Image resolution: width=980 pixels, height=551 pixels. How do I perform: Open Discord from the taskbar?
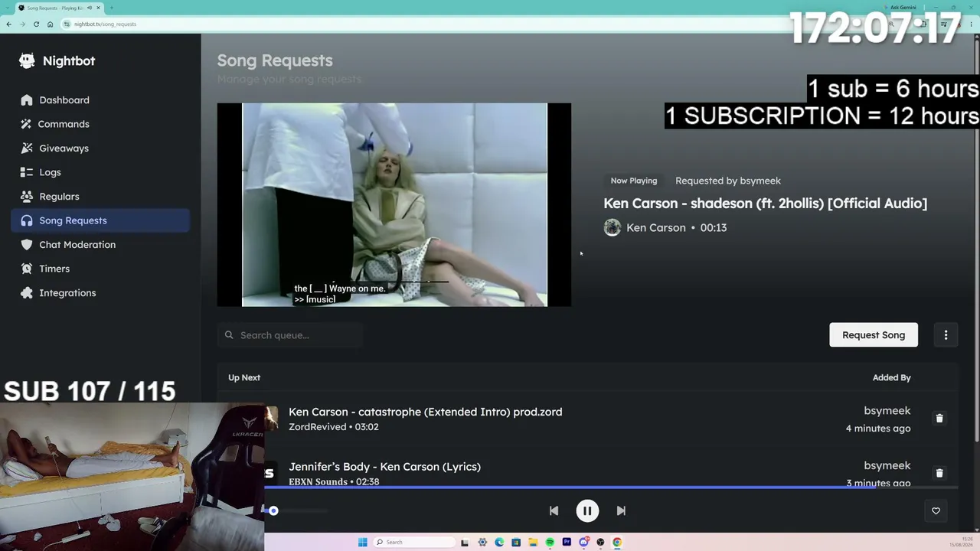click(583, 542)
